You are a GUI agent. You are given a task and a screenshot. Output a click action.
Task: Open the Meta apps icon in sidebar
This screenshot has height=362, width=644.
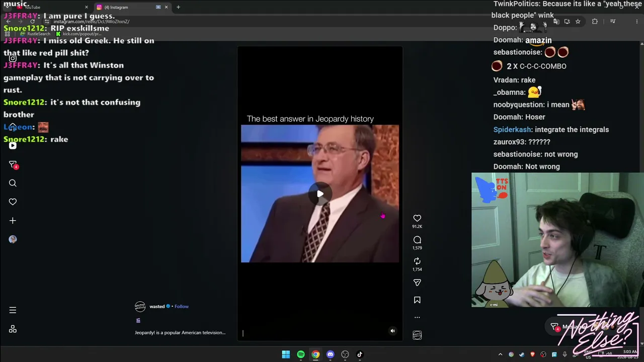click(13, 329)
